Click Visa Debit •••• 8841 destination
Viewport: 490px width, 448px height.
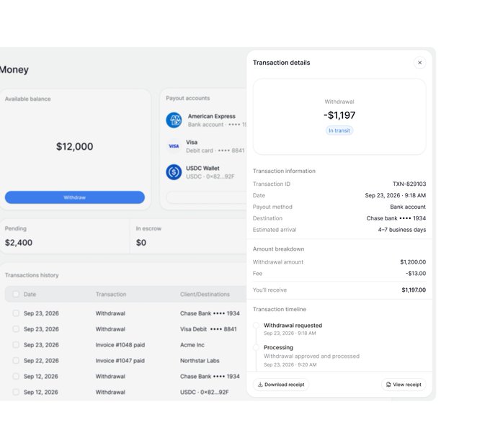[208, 329]
